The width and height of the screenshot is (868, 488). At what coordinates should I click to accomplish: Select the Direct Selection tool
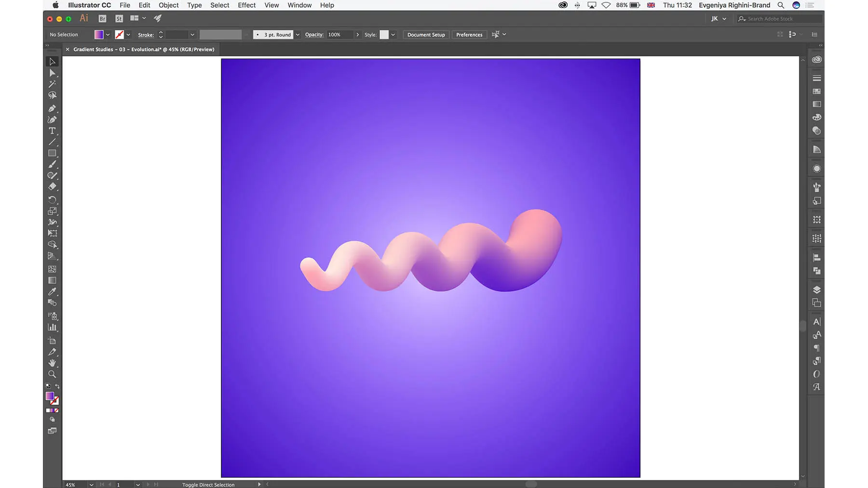(x=52, y=73)
